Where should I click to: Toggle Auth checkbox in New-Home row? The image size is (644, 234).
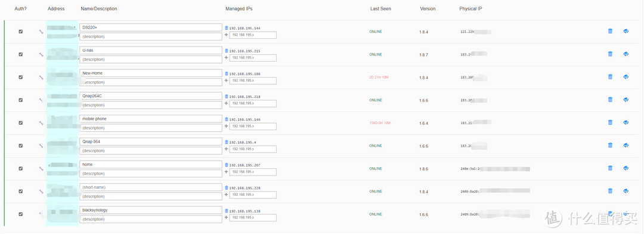tap(20, 77)
